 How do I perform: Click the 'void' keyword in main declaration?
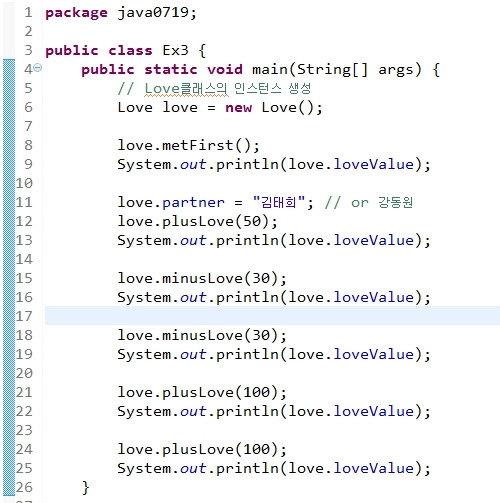[x=225, y=70]
